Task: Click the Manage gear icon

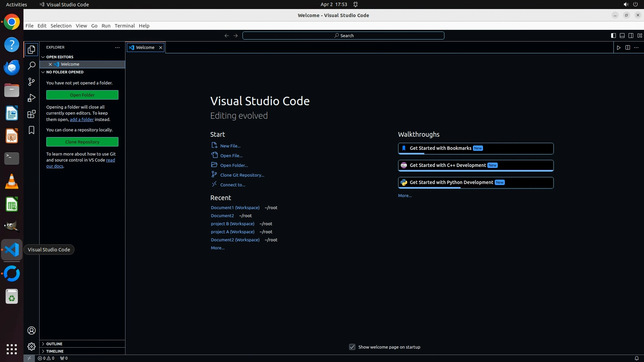Action: 32,346
